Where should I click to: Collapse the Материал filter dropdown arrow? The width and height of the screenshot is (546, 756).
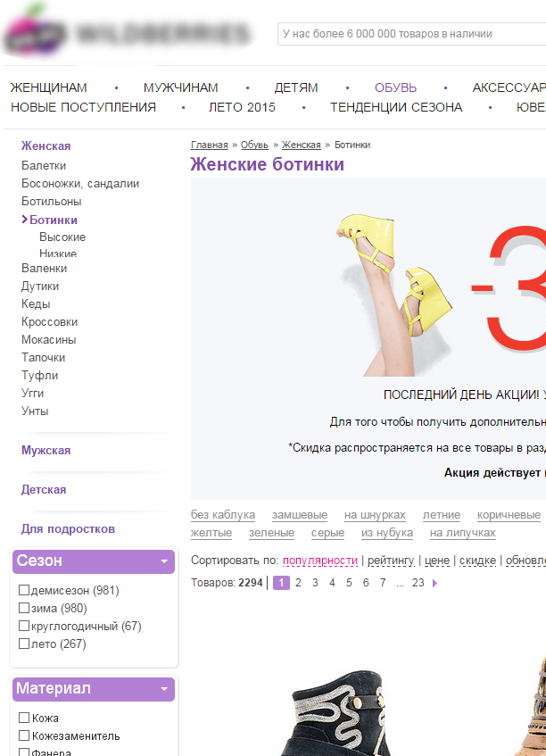(164, 689)
